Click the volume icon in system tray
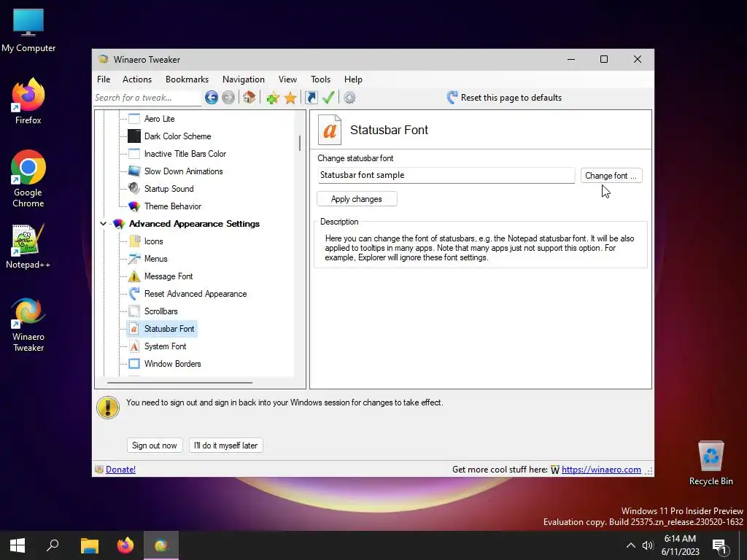This screenshot has width=747, height=560. 648,545
